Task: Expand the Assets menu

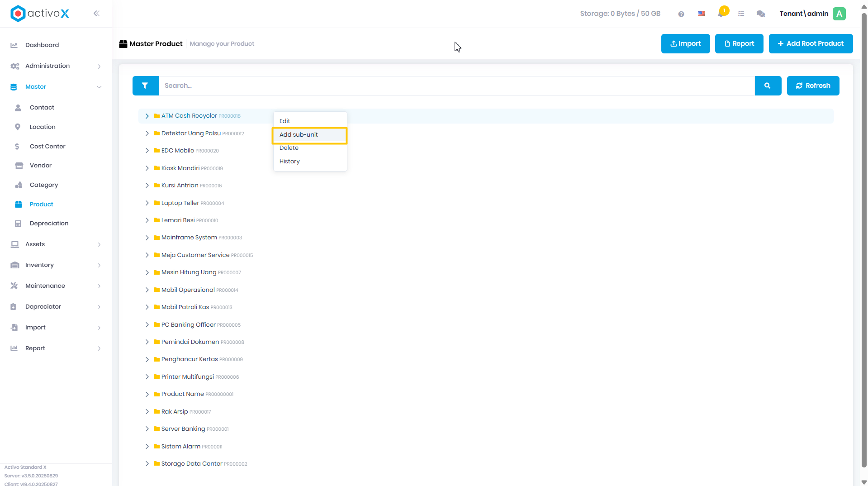Action: pos(56,244)
